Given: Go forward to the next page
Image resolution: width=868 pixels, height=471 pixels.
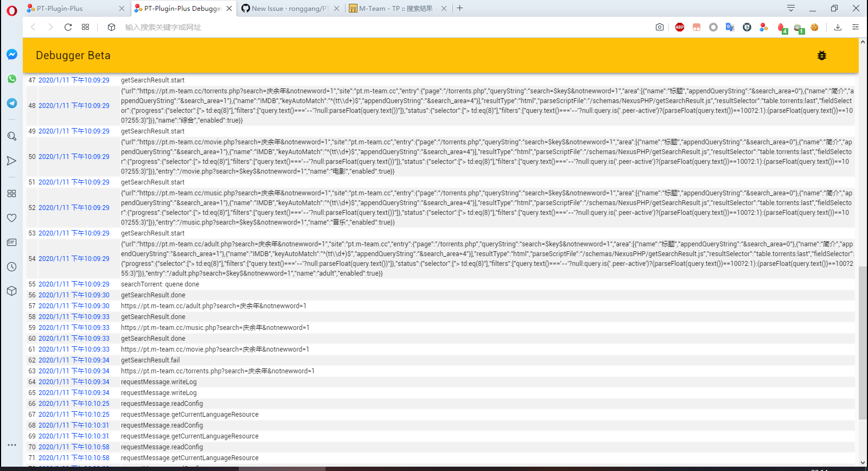Looking at the screenshot, I should tap(50, 27).
